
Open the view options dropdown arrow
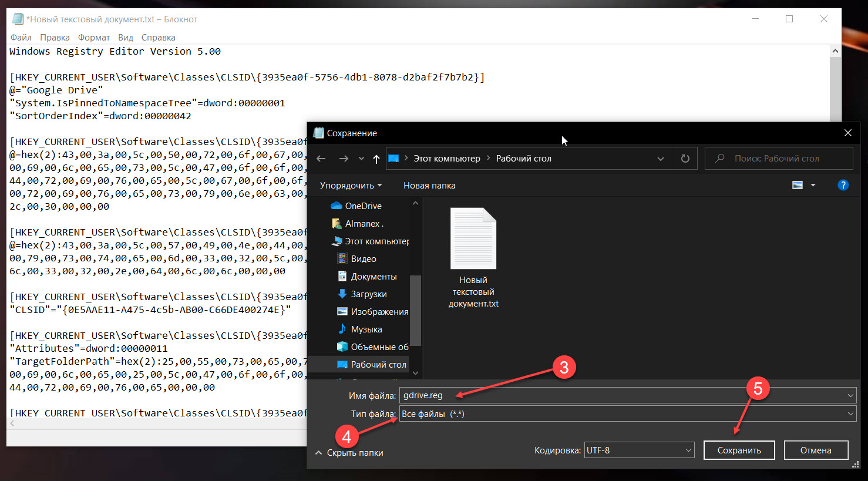coord(813,185)
